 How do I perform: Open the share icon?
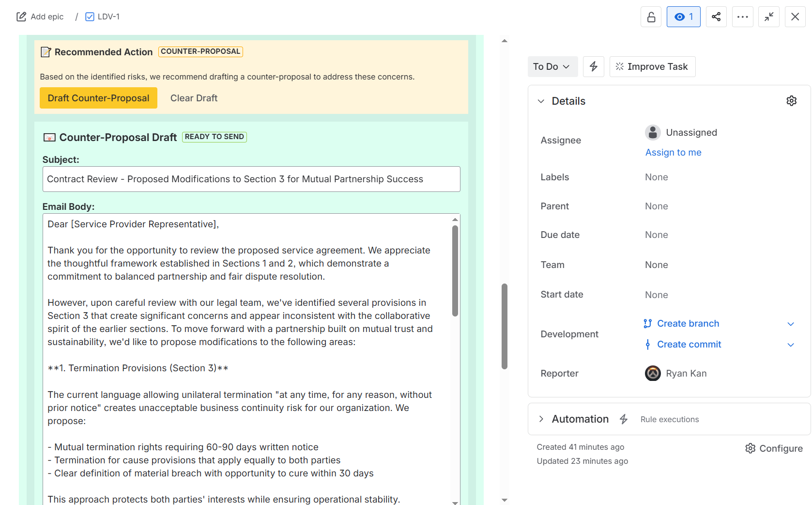(716, 17)
